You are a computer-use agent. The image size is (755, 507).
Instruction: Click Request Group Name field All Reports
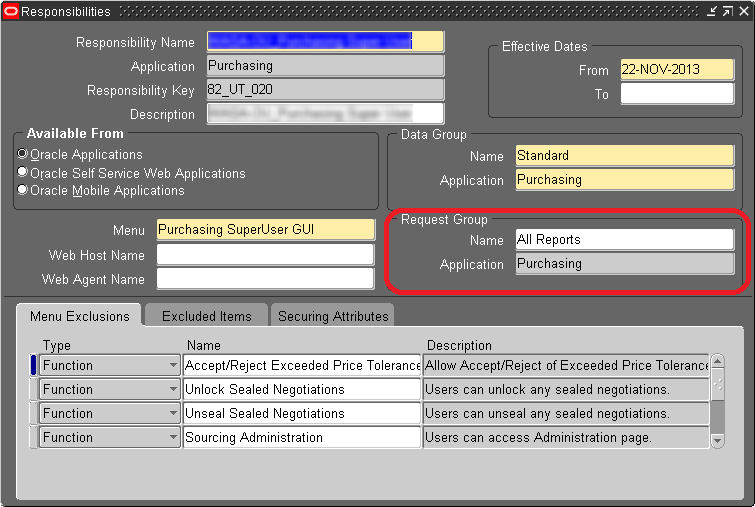point(625,239)
